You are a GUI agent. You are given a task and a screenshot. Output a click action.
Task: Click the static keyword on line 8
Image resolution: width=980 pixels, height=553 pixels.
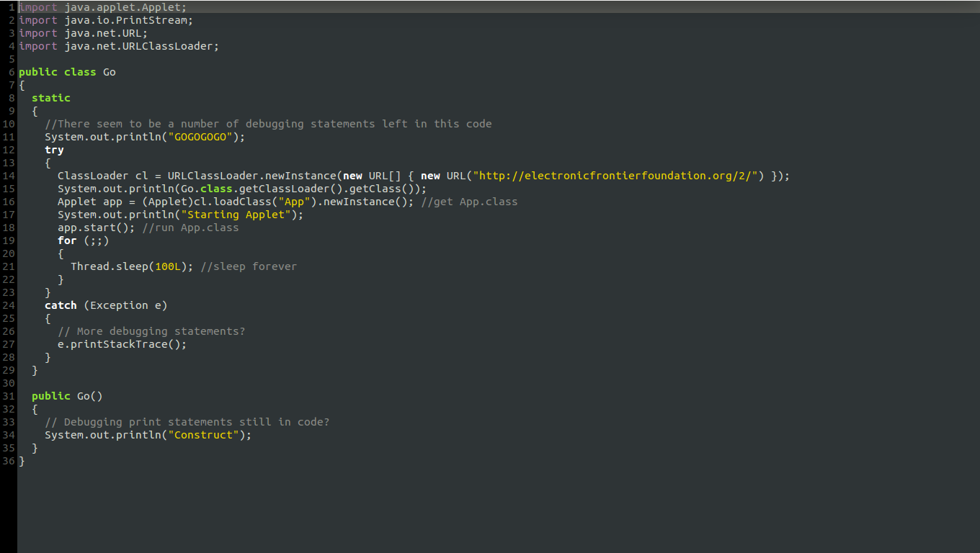tap(50, 97)
